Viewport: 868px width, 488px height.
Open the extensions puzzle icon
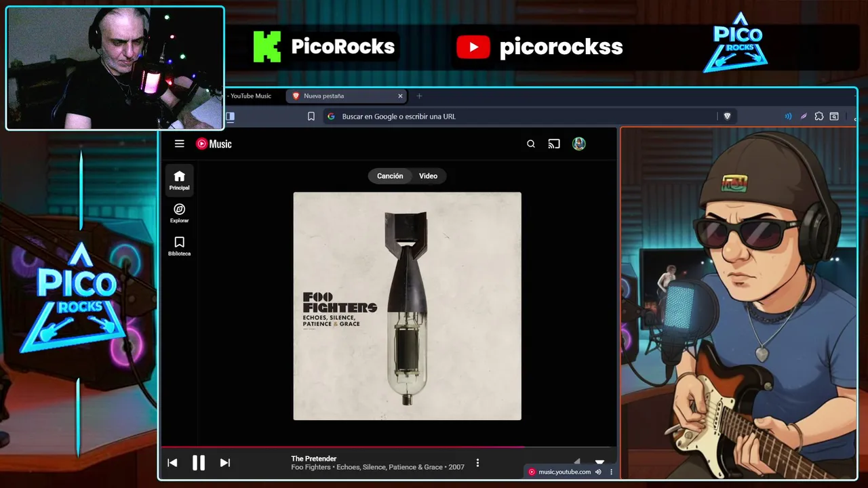[819, 117]
